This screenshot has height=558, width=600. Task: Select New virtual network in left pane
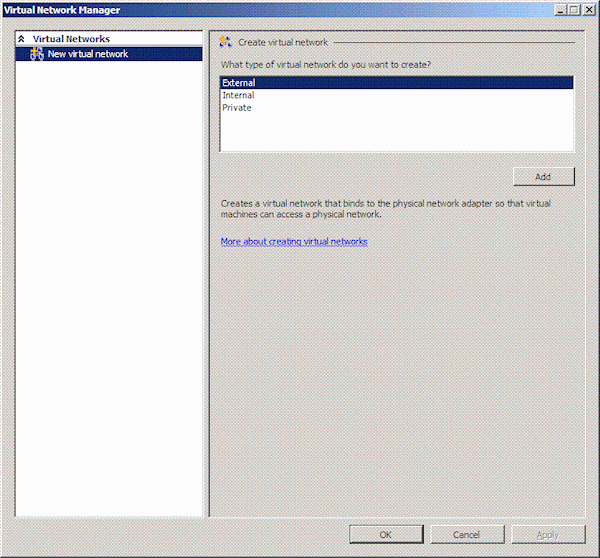(109, 54)
